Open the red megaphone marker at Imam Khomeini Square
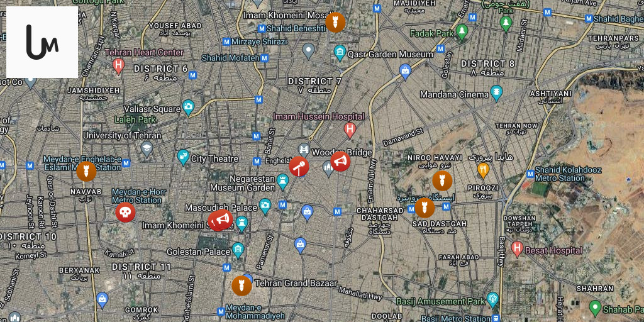The image size is (644, 322). click(221, 220)
